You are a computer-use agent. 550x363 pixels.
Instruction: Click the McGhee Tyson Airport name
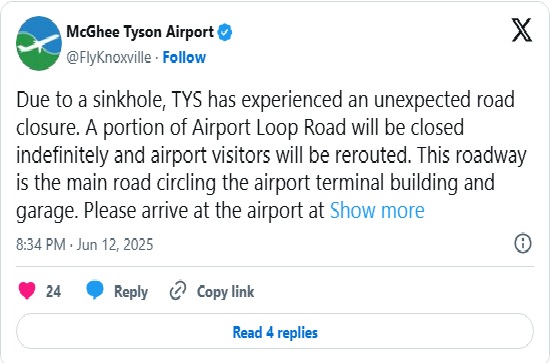coord(140,32)
